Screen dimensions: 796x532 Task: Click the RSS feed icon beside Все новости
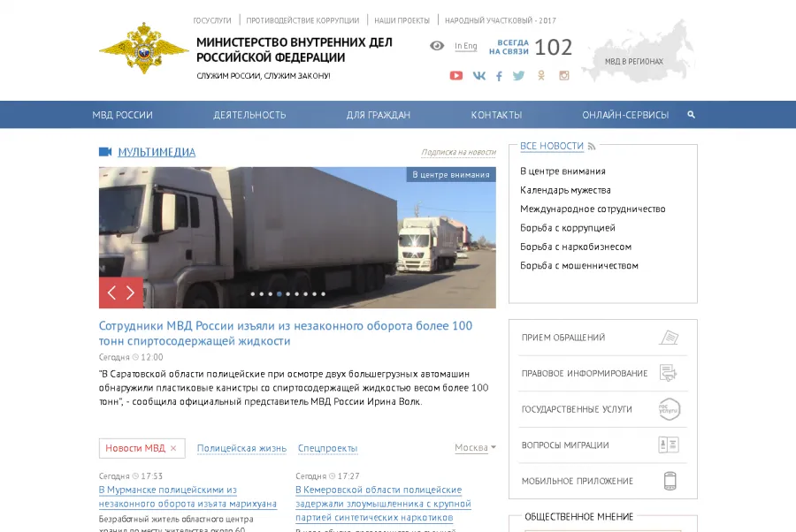click(592, 146)
